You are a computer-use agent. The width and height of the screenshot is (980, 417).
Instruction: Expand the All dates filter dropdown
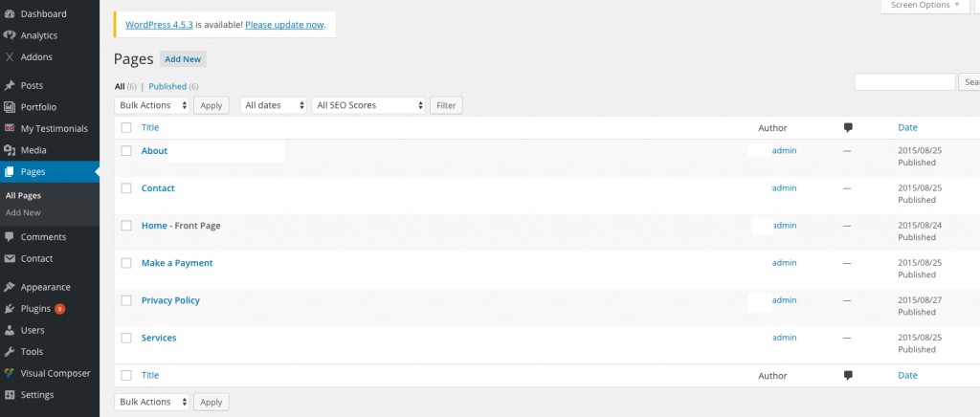(274, 105)
